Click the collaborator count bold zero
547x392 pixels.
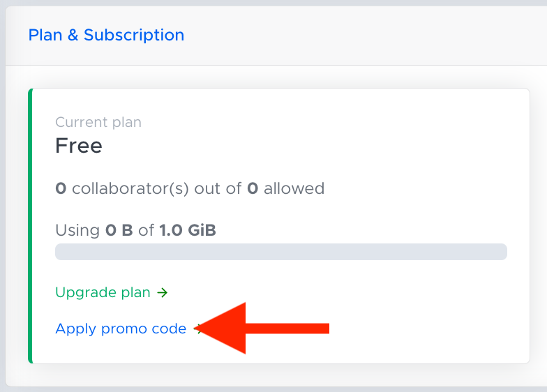[61, 188]
